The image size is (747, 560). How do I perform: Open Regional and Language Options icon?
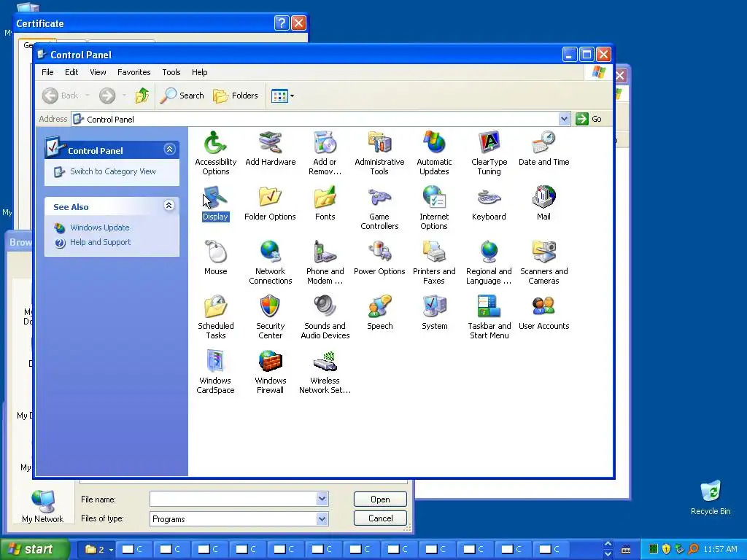coord(489,262)
